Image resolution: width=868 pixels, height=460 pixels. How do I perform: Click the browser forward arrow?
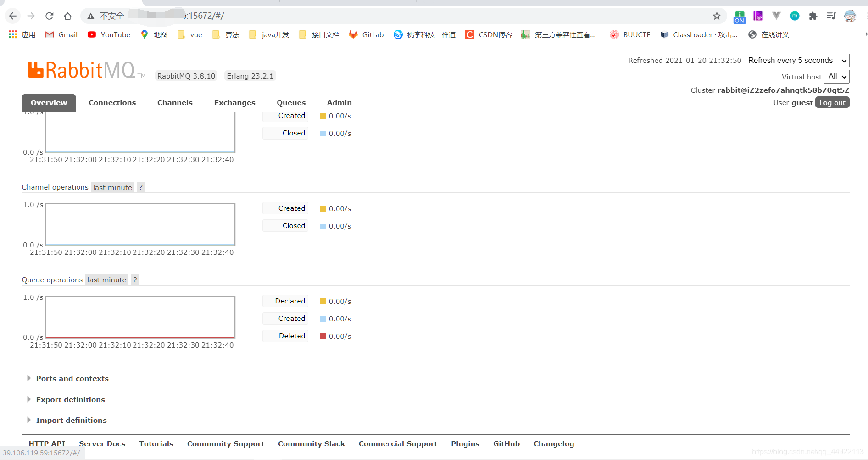point(31,16)
